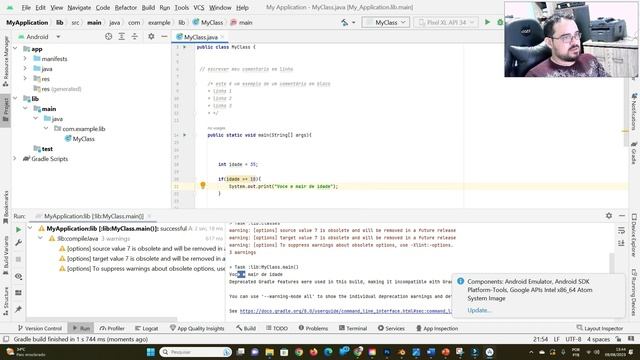Click '4 spaces' indent setting in status bar
Image resolution: width=640 pixels, height=360 pixels.
coord(598,339)
